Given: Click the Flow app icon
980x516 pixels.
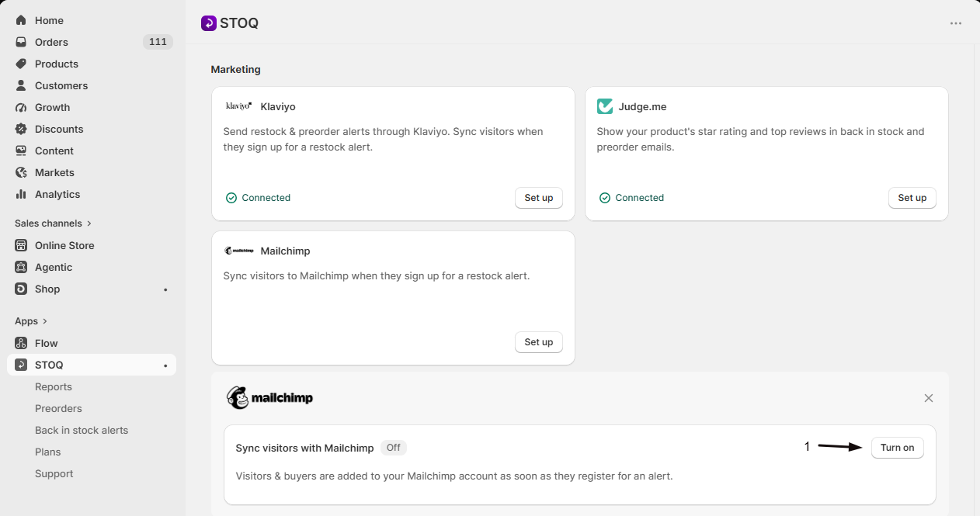Looking at the screenshot, I should point(21,343).
